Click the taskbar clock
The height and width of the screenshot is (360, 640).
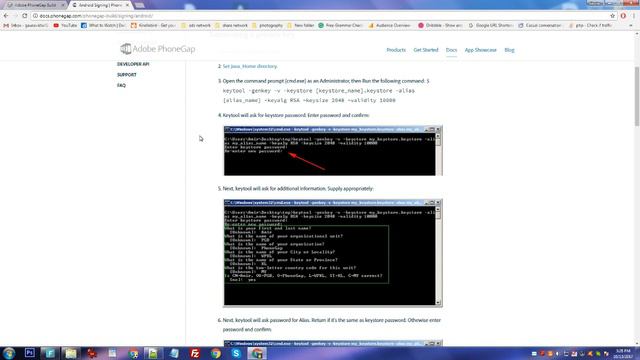pos(623,353)
